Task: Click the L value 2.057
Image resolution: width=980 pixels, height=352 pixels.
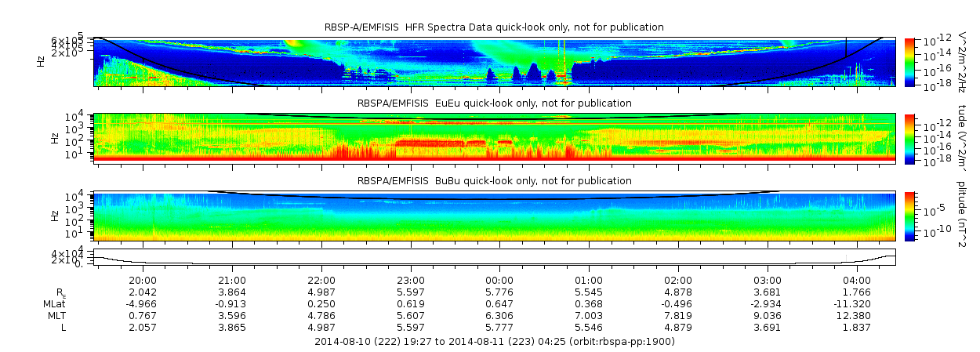Action: [x=143, y=327]
